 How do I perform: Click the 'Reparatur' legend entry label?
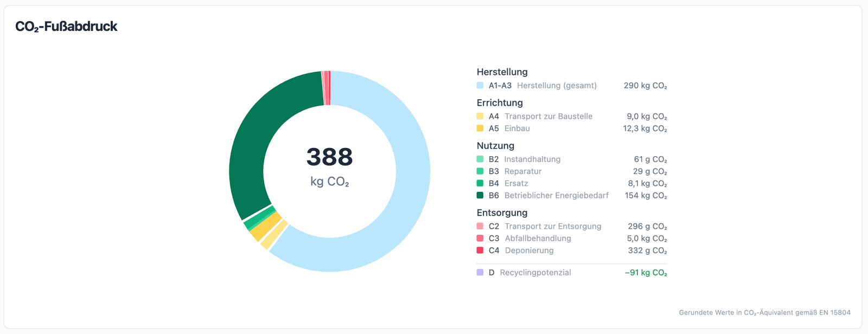click(523, 171)
